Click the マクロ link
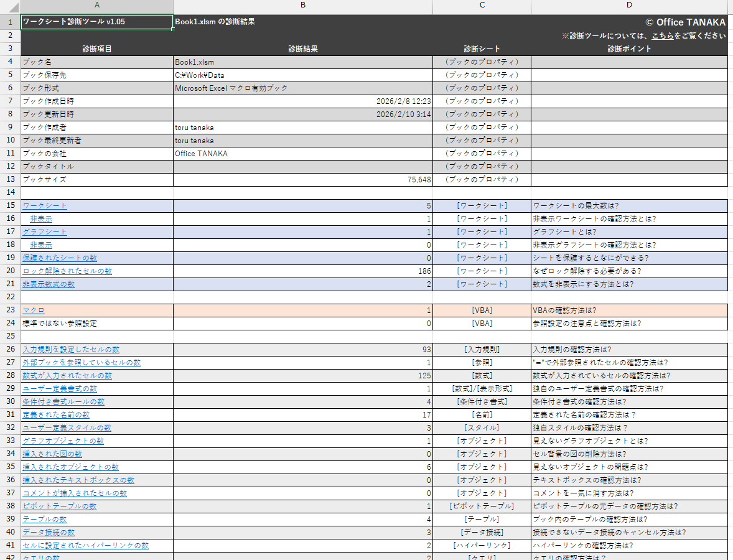Image resolution: width=733 pixels, height=560 pixels. click(x=33, y=310)
